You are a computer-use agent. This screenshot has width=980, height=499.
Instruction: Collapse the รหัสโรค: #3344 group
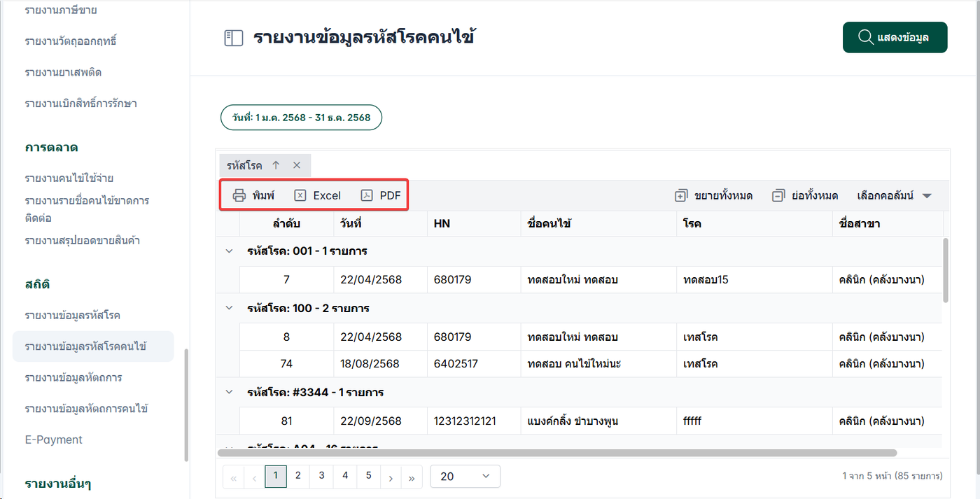coord(228,392)
